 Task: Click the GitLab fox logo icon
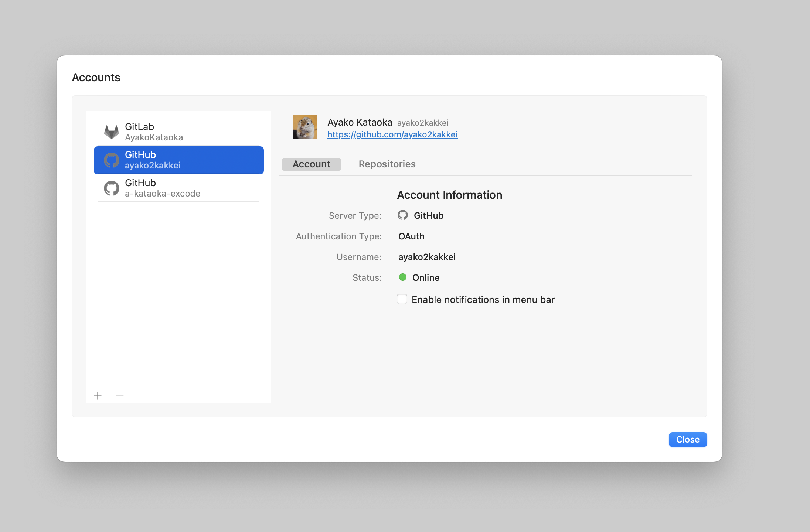(x=111, y=132)
